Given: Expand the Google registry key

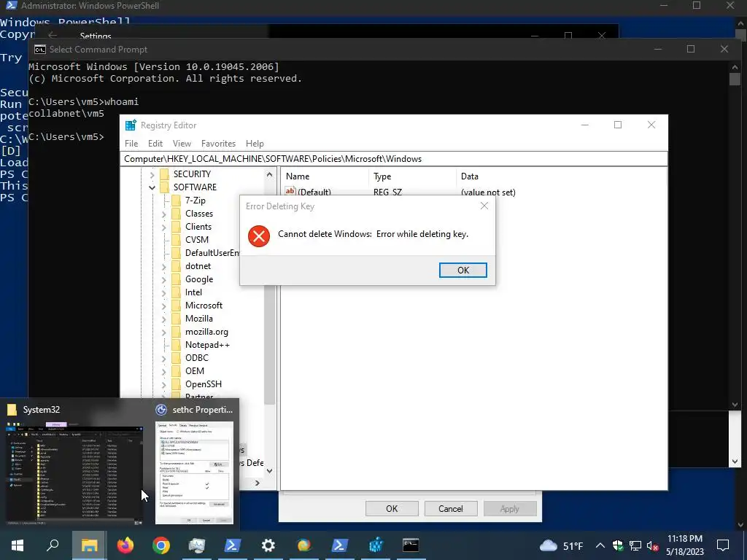Looking at the screenshot, I should 164,279.
